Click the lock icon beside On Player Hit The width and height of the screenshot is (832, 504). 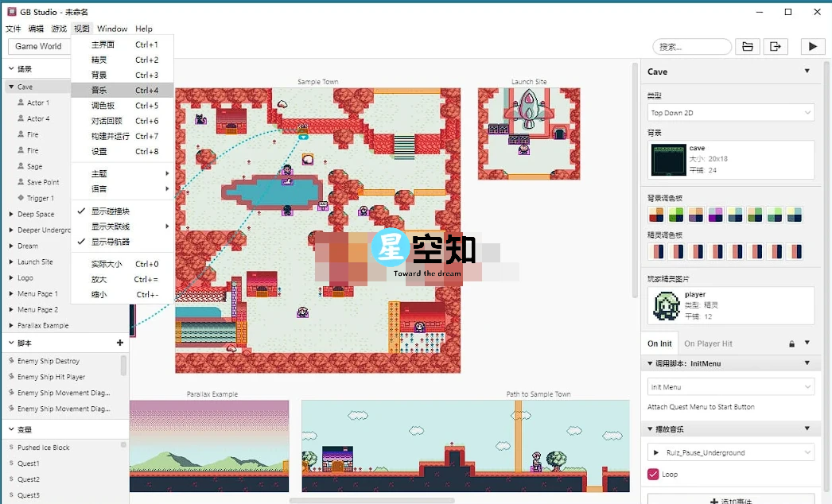click(791, 343)
